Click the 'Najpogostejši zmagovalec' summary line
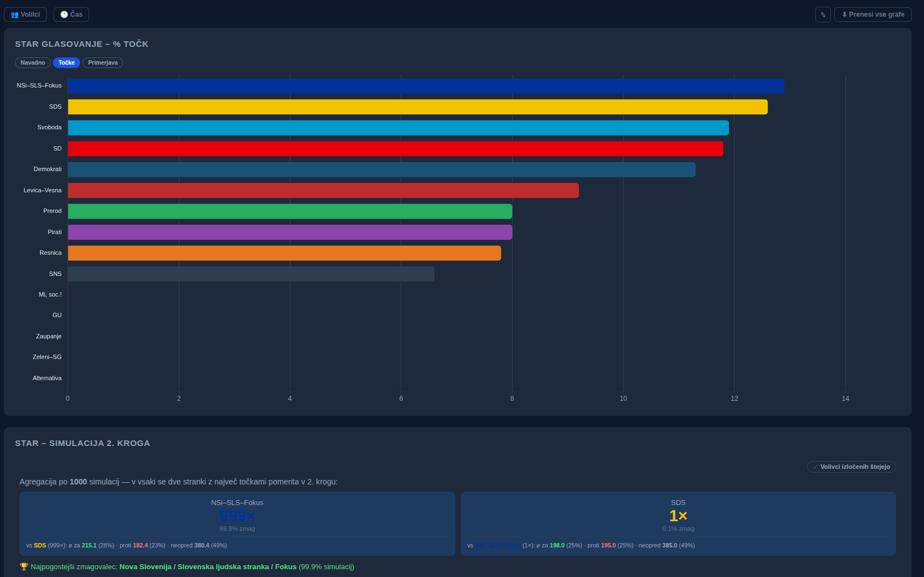This screenshot has width=924, height=577. (187, 567)
